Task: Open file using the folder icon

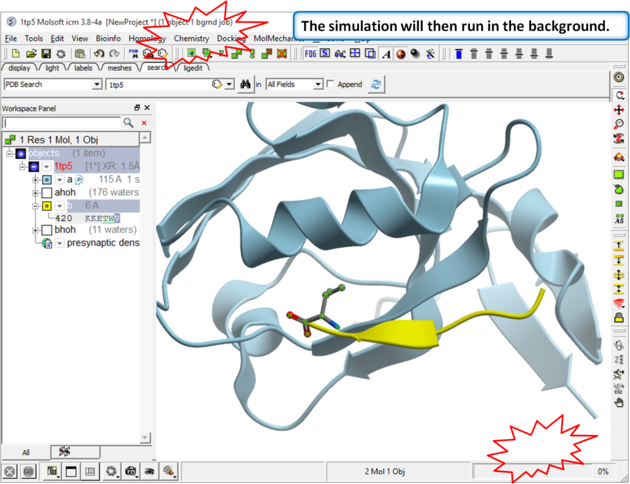Action: pyautogui.click(x=33, y=53)
